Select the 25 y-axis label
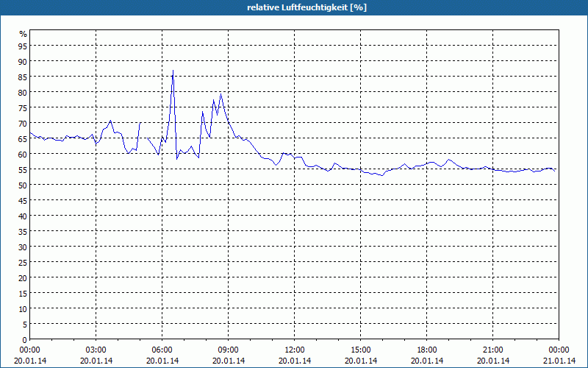Viewport: 588px width, 368px height. (x=23, y=263)
